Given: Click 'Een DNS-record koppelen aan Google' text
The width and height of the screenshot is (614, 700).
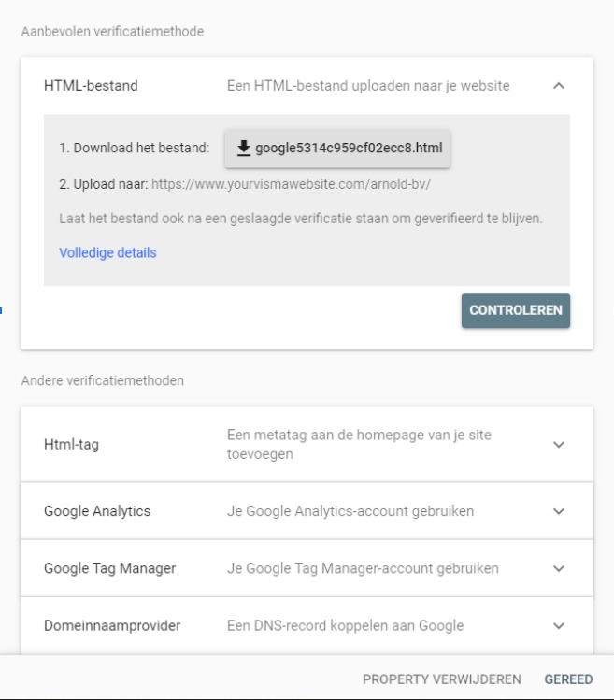Looking at the screenshot, I should (345, 626).
